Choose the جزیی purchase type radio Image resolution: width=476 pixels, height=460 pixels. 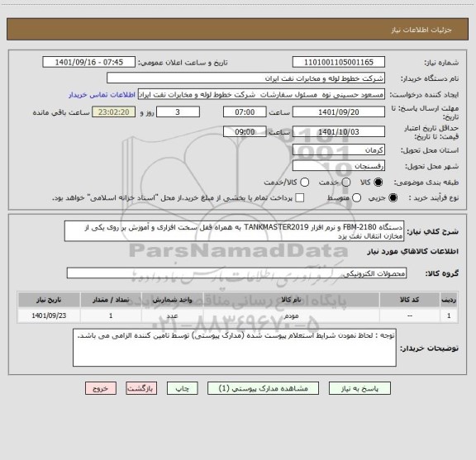[x=393, y=198]
